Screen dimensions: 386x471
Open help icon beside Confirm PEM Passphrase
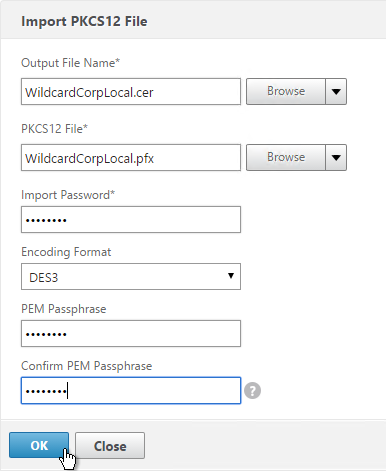tap(252, 391)
